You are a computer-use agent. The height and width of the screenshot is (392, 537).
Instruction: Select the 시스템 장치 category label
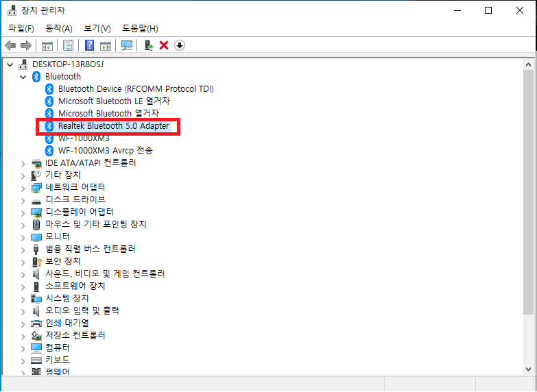coord(67,298)
